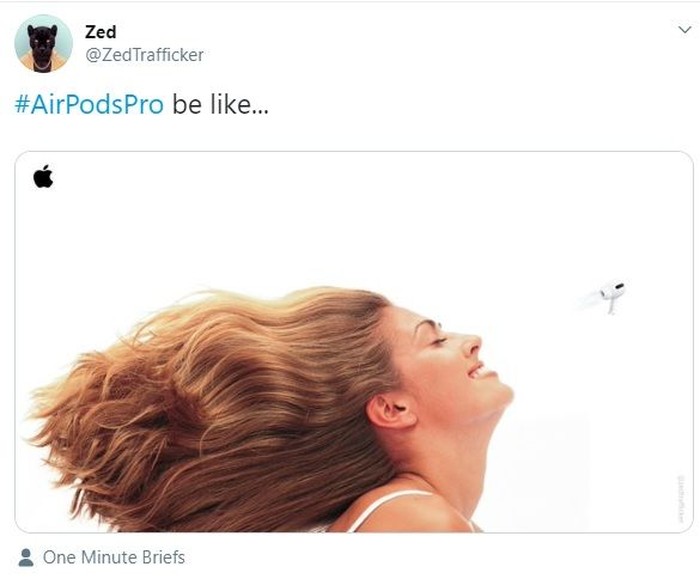
Task: Open the #AirPodsPro hashtag link
Action: 89,105
